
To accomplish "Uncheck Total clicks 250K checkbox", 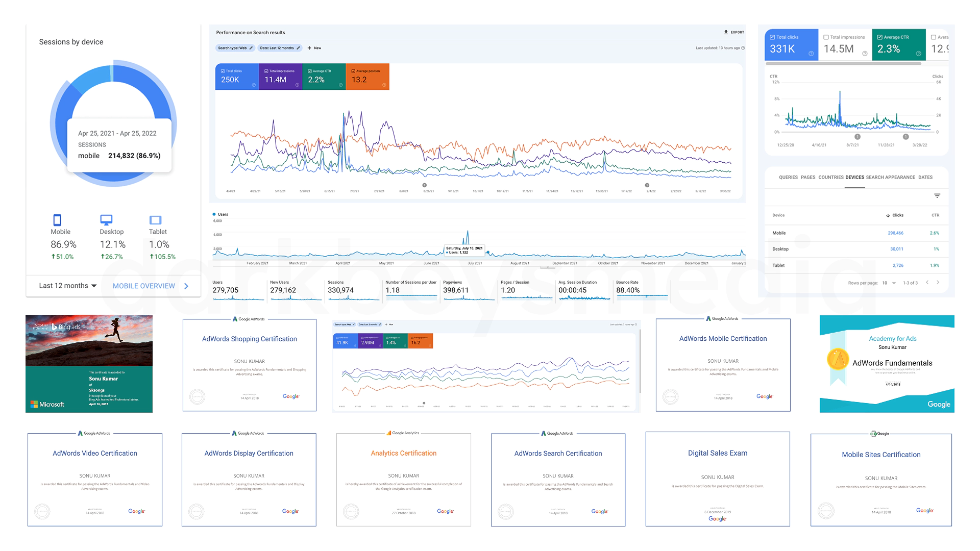I will 223,71.
